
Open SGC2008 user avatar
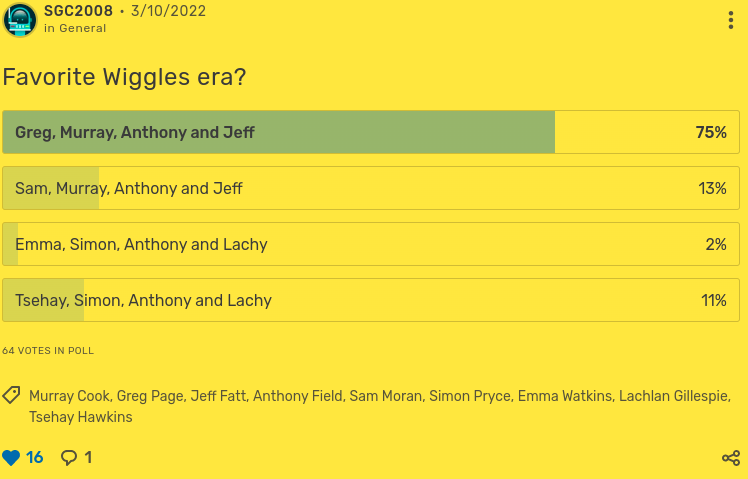click(x=20, y=20)
